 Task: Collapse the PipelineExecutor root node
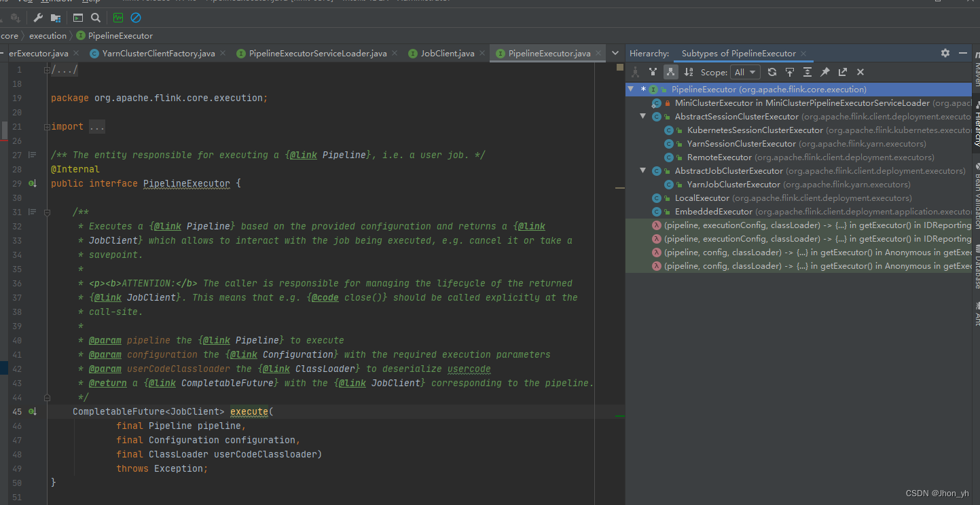pos(632,89)
